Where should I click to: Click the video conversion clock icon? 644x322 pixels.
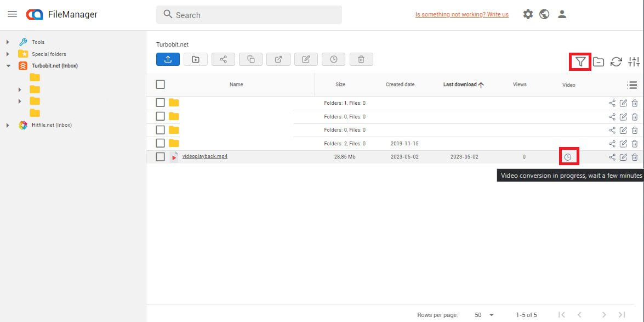tap(568, 157)
